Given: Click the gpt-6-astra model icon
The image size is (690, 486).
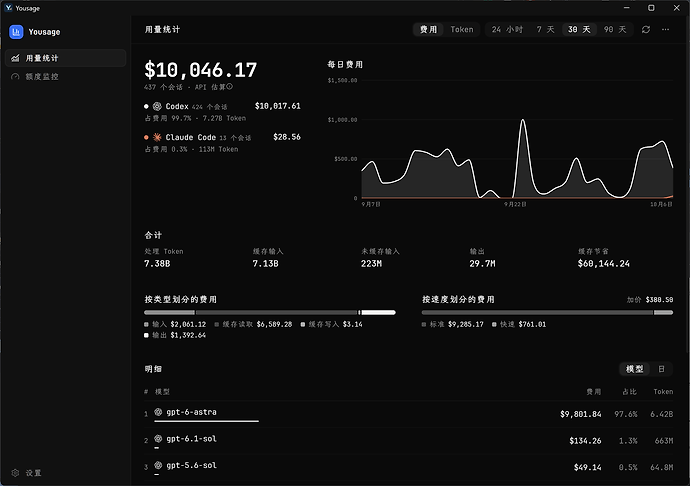Looking at the screenshot, I should pyautogui.click(x=158, y=412).
